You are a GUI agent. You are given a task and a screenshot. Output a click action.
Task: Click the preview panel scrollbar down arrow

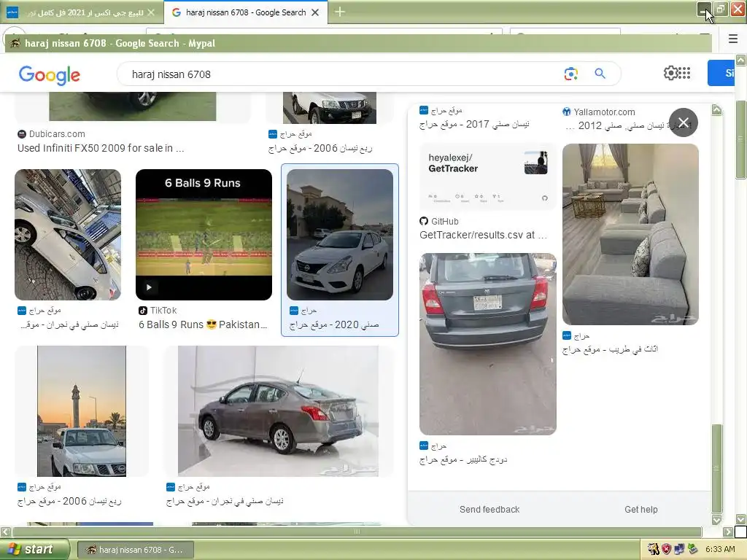(716, 520)
